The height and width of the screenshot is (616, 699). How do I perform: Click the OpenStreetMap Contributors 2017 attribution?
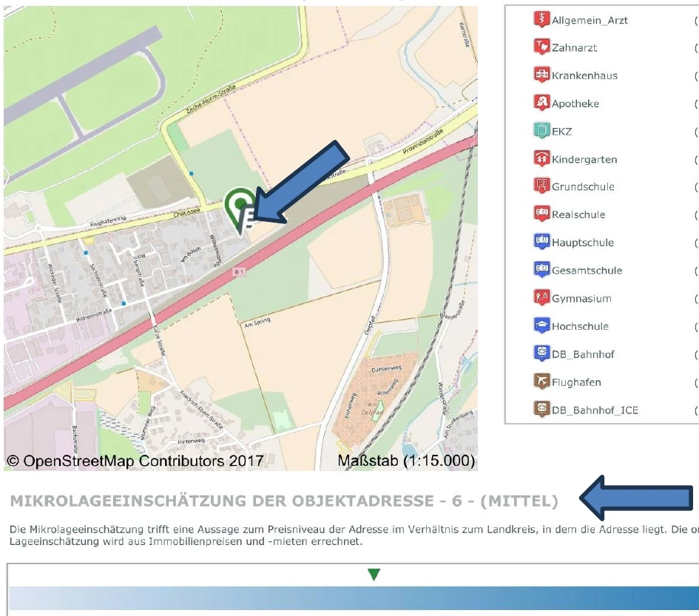point(135,461)
